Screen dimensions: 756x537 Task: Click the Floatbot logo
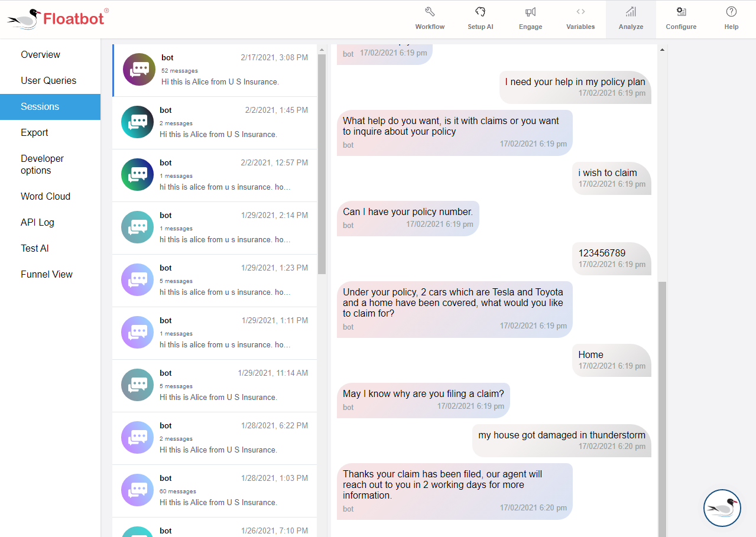tap(56, 18)
